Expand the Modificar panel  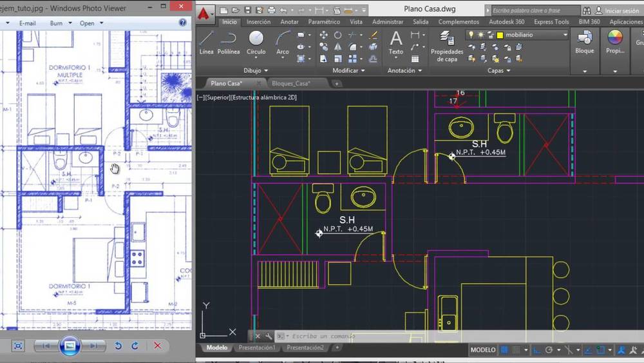coord(348,70)
